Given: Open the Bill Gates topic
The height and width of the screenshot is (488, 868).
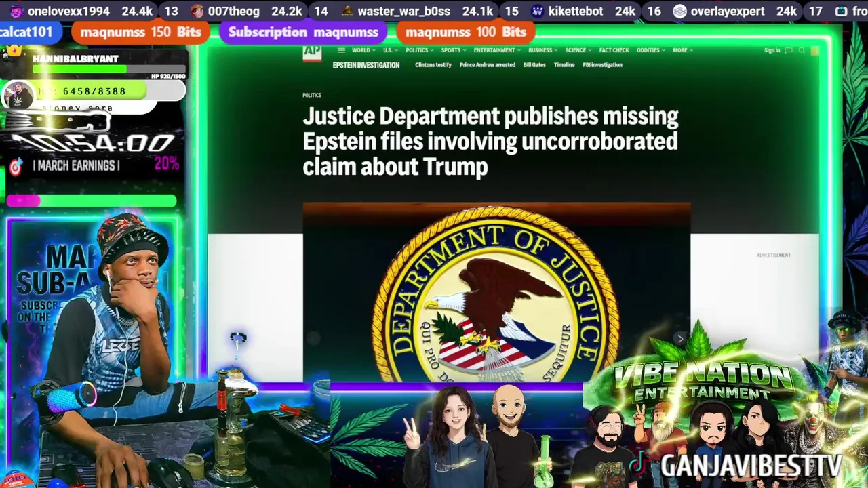Looking at the screenshot, I should point(534,65).
